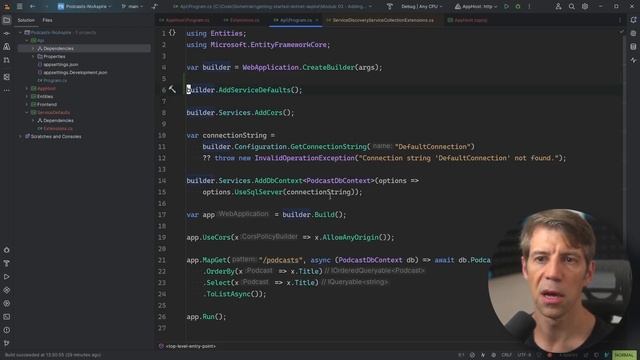640x360 pixels.
Task: Select appsettings.Development.json file
Action: pyautogui.click(x=75, y=72)
